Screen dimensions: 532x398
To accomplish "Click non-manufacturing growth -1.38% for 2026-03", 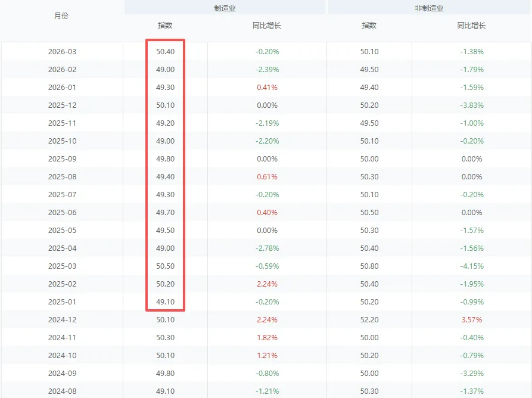I will pos(472,52).
